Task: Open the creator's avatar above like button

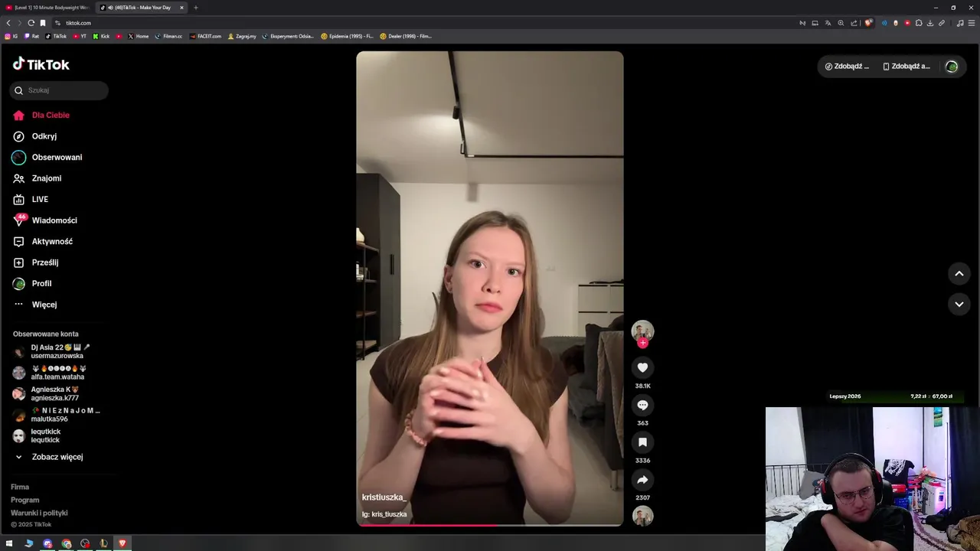Action: point(642,331)
